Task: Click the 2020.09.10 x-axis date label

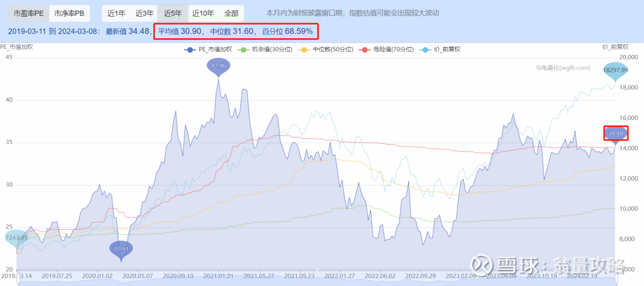Action: (x=179, y=275)
